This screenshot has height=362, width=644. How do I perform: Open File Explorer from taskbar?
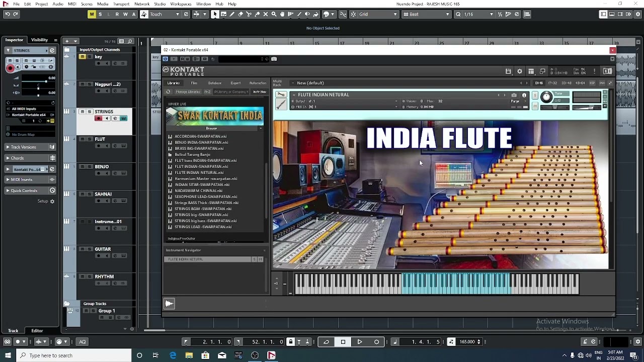189,355
